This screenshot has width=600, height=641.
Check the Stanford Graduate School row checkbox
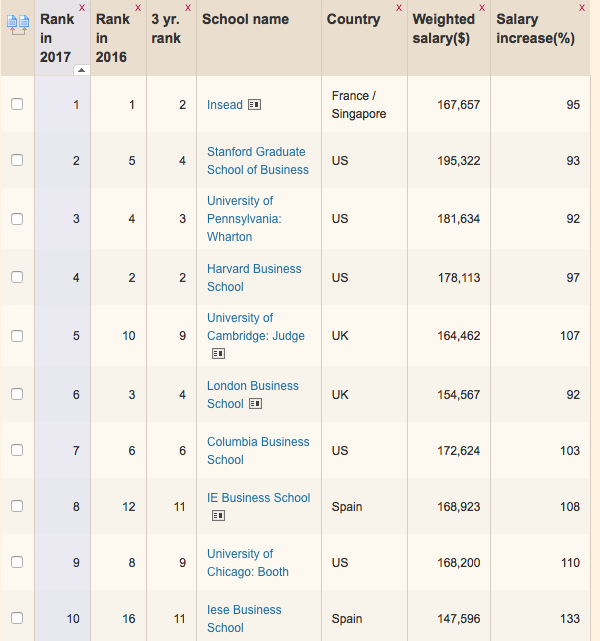pyautogui.click(x=17, y=160)
